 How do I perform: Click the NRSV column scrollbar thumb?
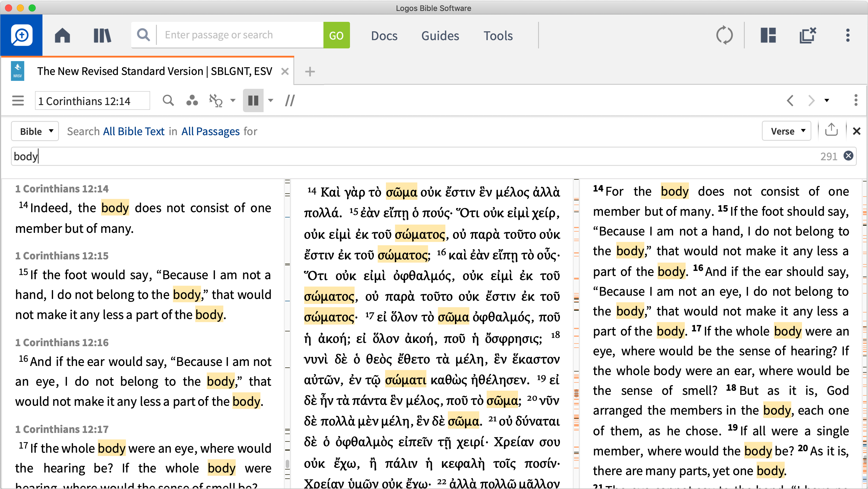(x=287, y=464)
